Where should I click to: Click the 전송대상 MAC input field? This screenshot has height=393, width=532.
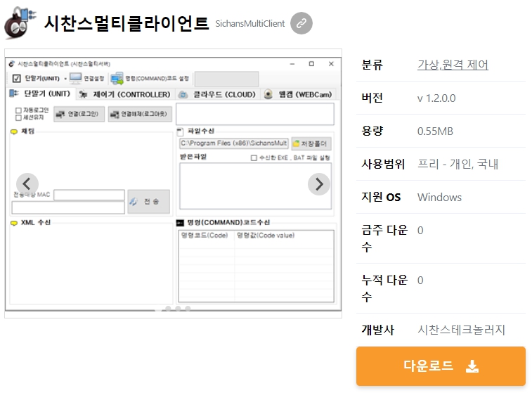tap(89, 195)
